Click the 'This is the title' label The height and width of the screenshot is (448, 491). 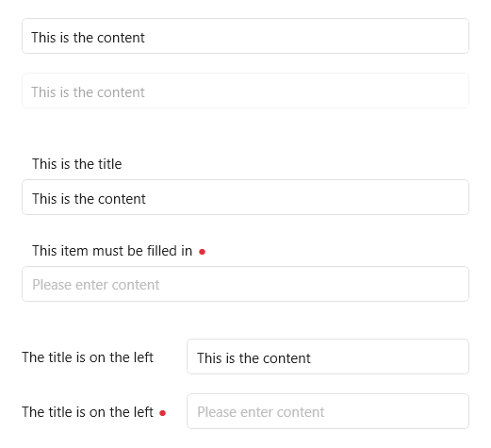pos(77,164)
